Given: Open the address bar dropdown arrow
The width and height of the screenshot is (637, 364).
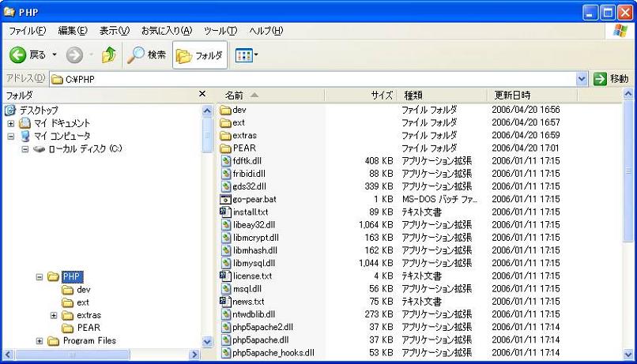Looking at the screenshot, I should click(x=582, y=79).
